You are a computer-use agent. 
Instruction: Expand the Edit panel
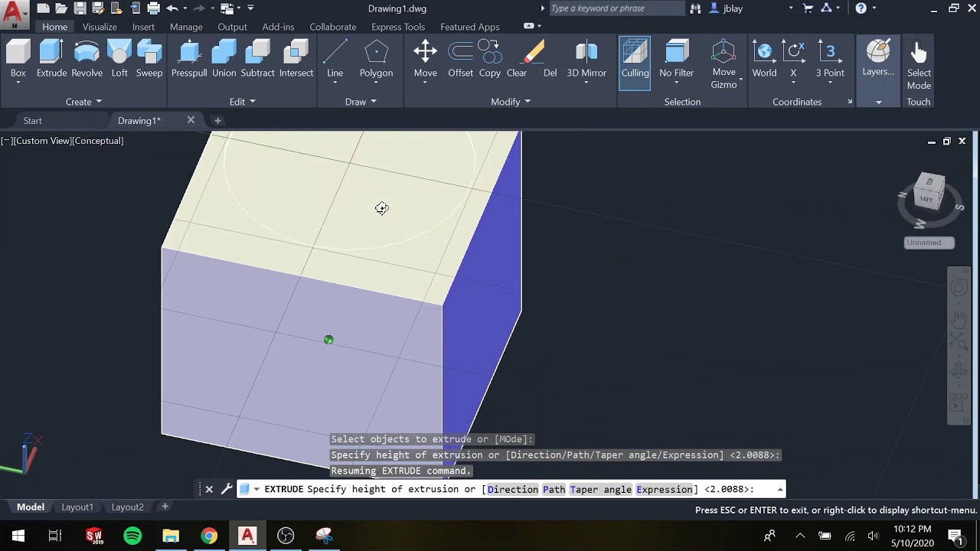point(243,102)
